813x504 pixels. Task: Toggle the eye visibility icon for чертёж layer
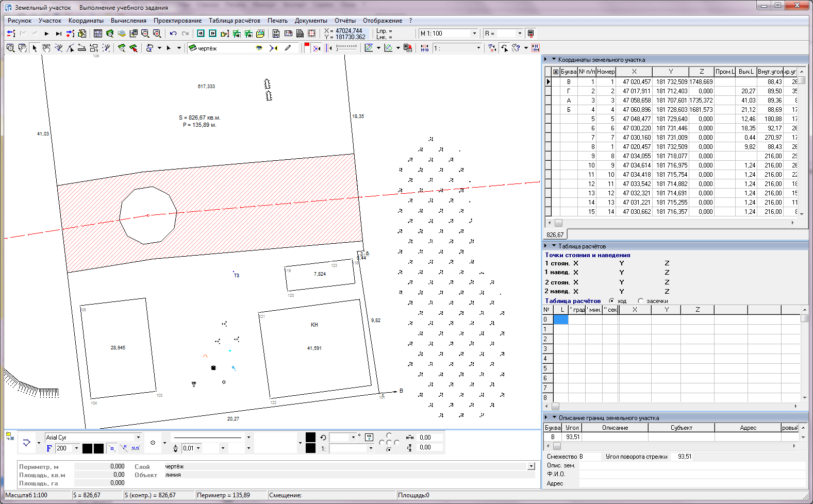point(259,48)
